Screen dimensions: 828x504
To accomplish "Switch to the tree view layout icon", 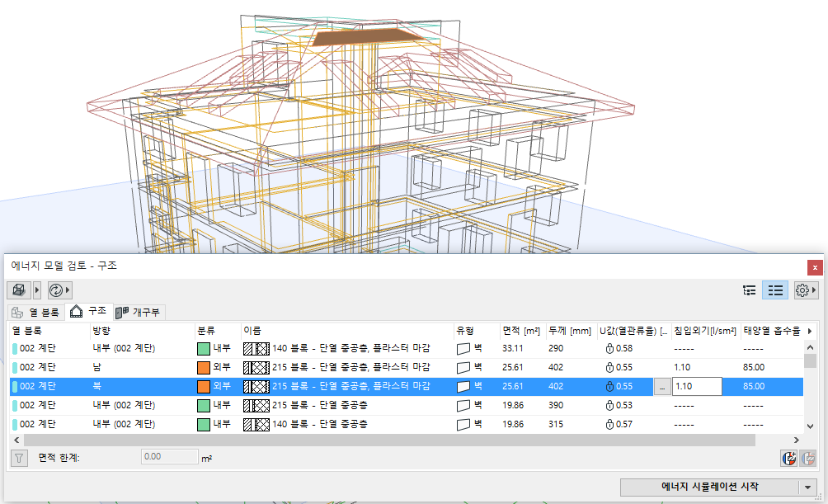I will tap(749, 290).
